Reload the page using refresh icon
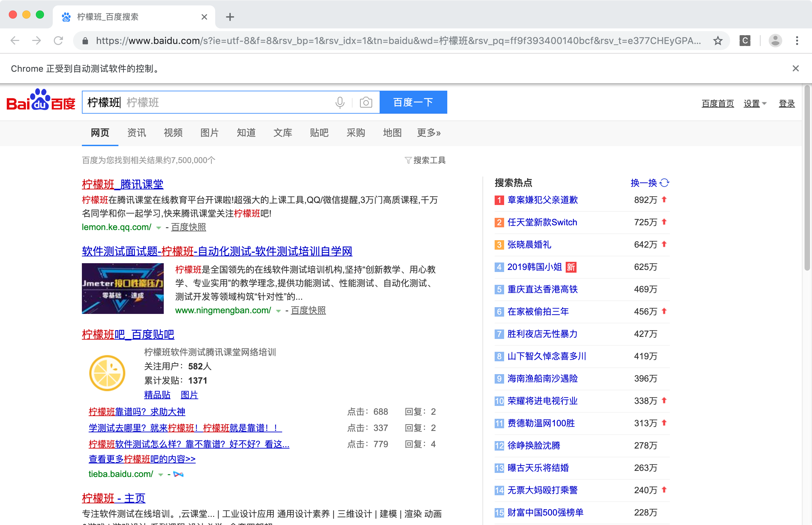 tap(58, 41)
